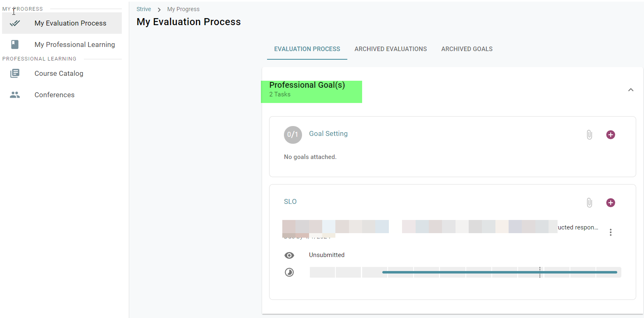This screenshot has width=644, height=318.
Task: Click the double-checkmark Evaluation Process icon
Action: [x=15, y=23]
